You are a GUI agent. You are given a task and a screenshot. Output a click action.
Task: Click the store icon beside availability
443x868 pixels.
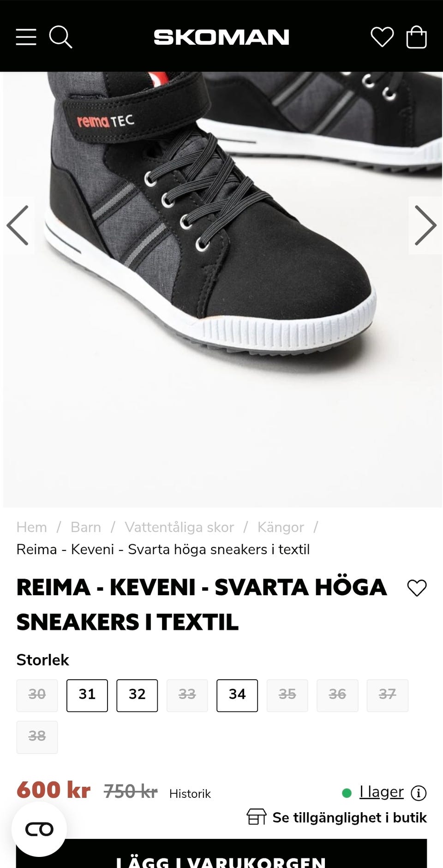click(257, 816)
